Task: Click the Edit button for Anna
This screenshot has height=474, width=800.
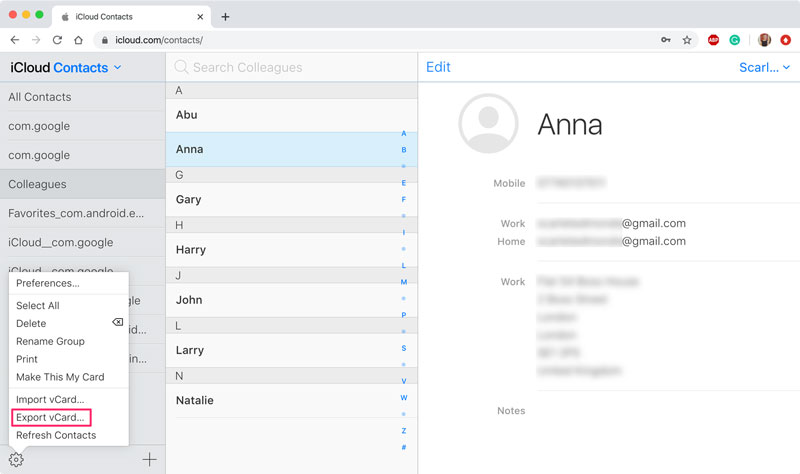Action: coord(438,68)
